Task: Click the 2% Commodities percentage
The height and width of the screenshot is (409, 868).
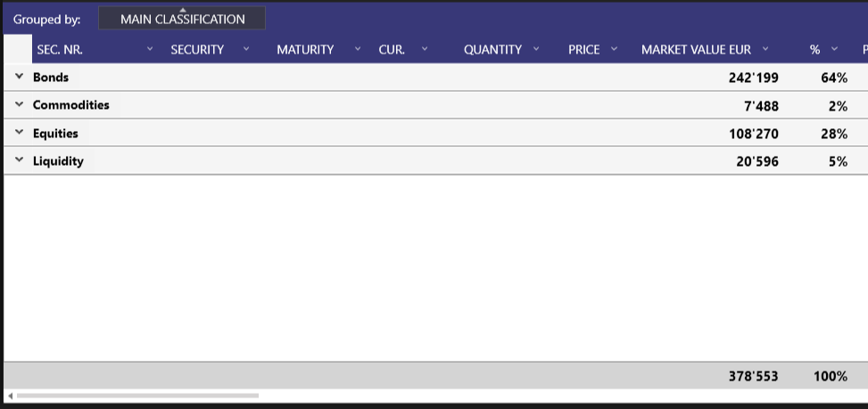Action: tap(838, 106)
